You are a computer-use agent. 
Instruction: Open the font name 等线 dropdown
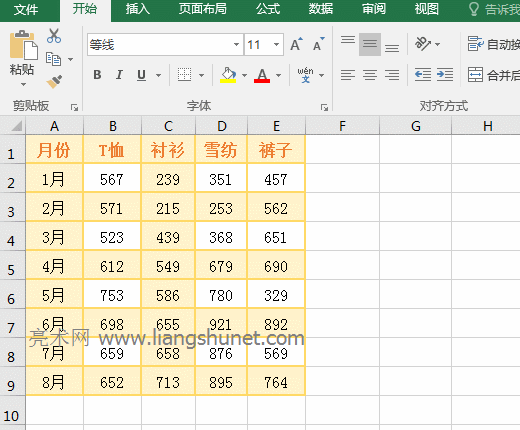pos(236,44)
